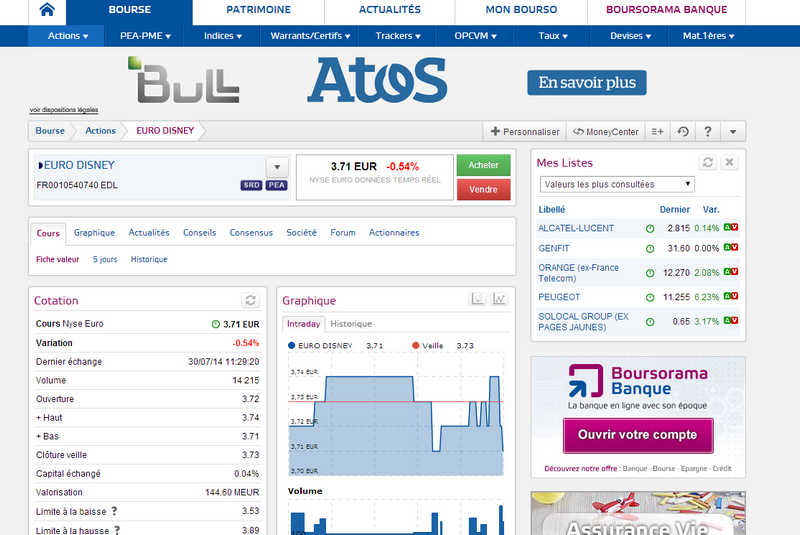Expand the Actions menu
Image resolution: width=800 pixels, height=535 pixels.
67,36
